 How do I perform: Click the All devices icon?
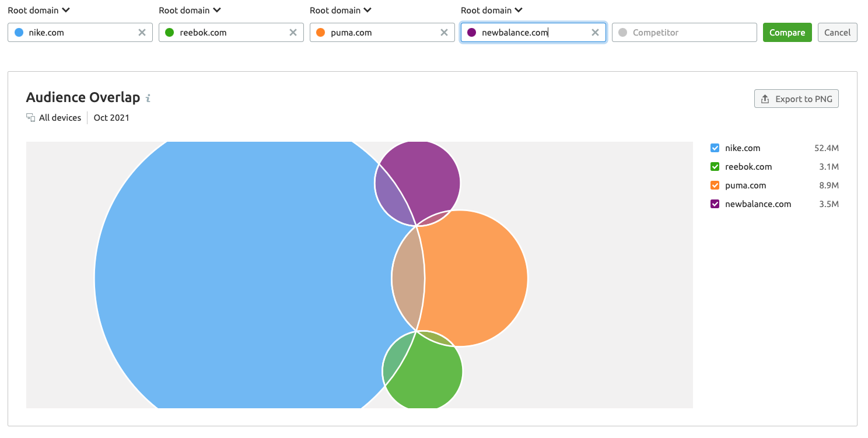[x=31, y=118]
